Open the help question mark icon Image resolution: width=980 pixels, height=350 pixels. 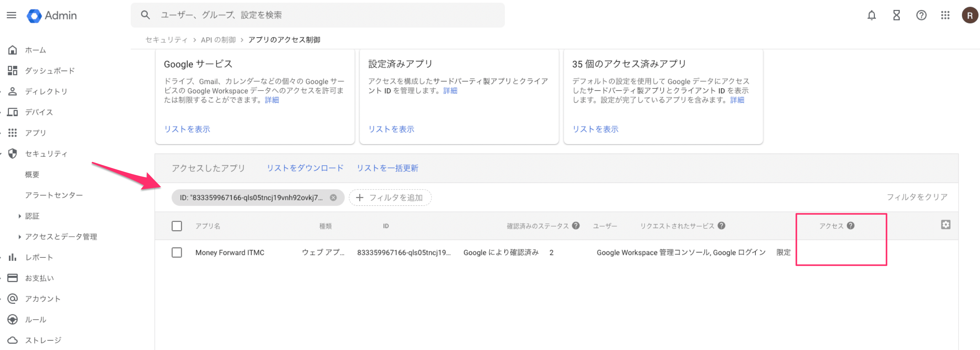(921, 15)
